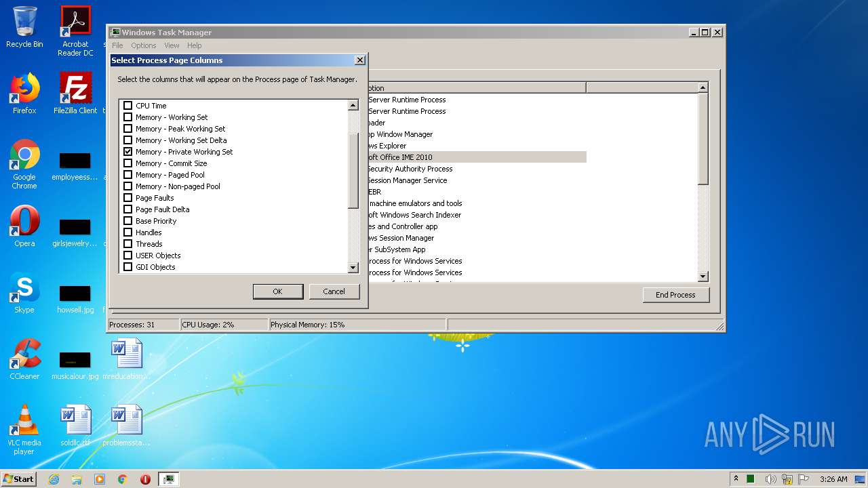
Task: Select the Microsoft Office IME 2010 process row
Action: click(477, 157)
